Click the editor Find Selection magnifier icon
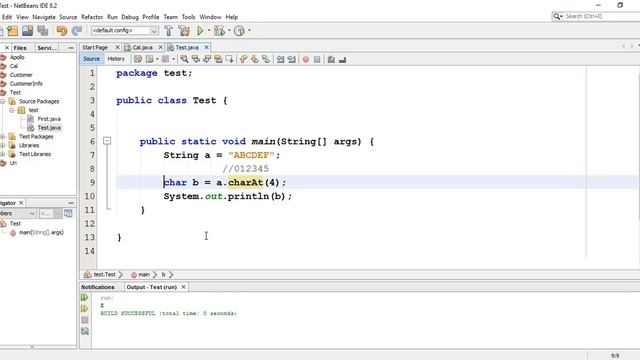The height and width of the screenshot is (360, 640). tap(184, 59)
